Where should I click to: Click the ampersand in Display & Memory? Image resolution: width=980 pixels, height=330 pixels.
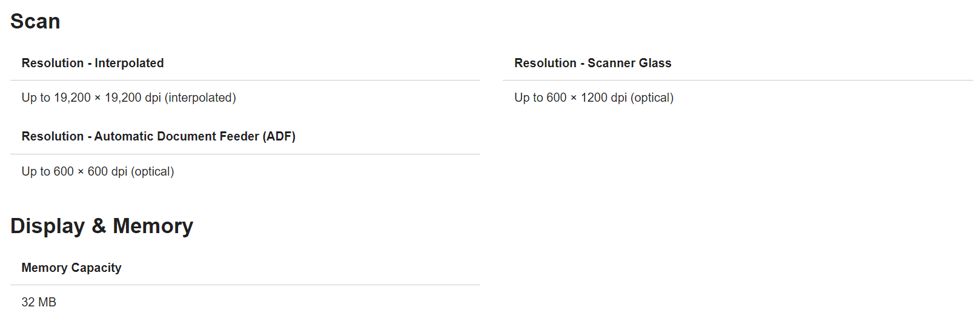(99, 226)
